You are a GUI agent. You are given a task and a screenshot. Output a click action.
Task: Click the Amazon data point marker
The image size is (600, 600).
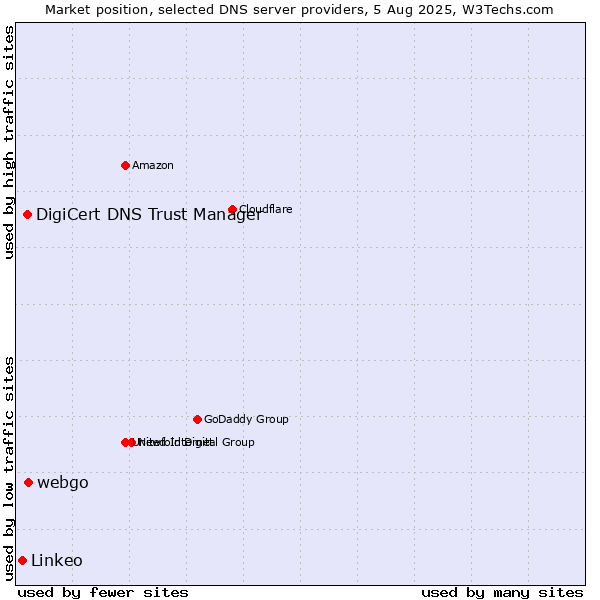125,166
